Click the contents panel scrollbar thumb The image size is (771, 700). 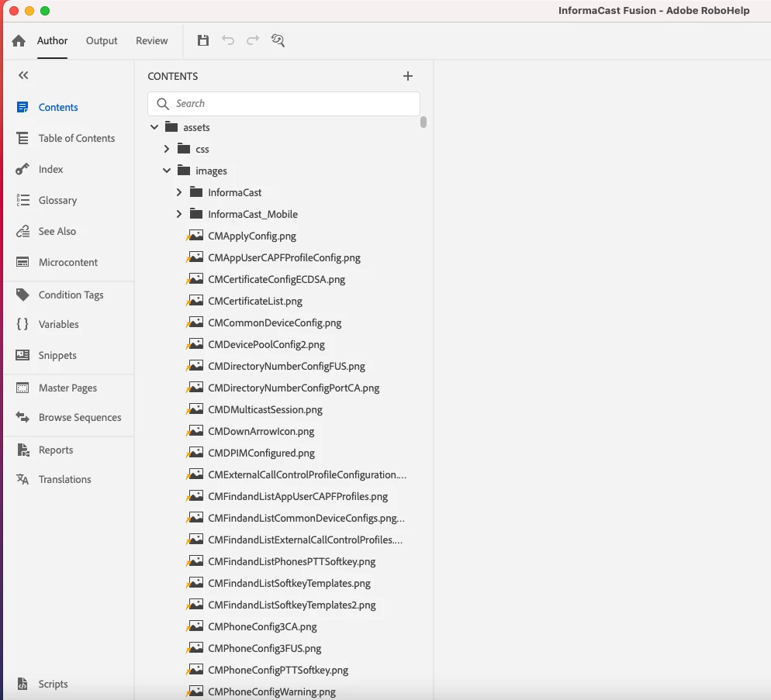click(x=424, y=122)
